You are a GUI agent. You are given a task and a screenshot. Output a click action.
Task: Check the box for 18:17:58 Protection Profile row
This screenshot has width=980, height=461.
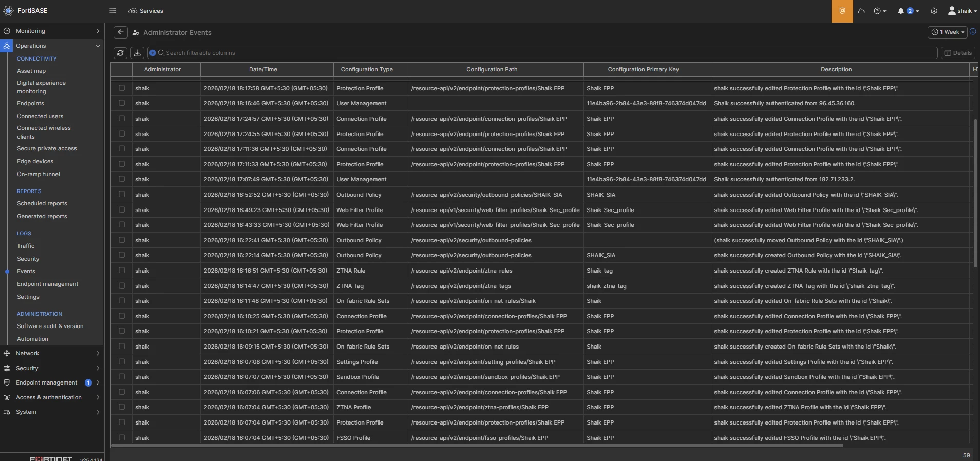(x=122, y=88)
